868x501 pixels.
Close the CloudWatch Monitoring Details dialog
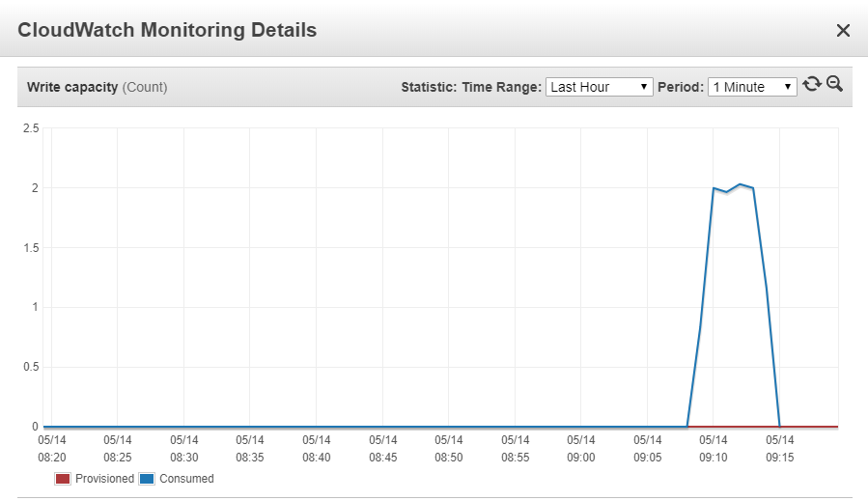(843, 31)
